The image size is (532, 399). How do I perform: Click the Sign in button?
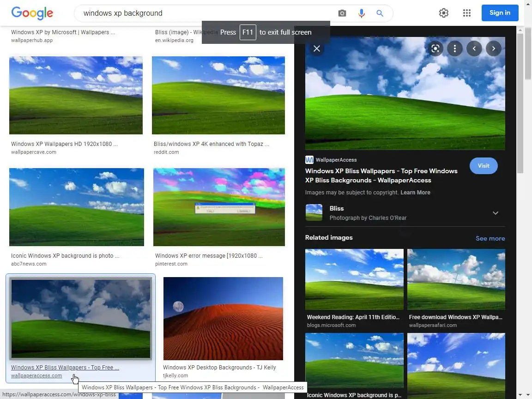[500, 13]
